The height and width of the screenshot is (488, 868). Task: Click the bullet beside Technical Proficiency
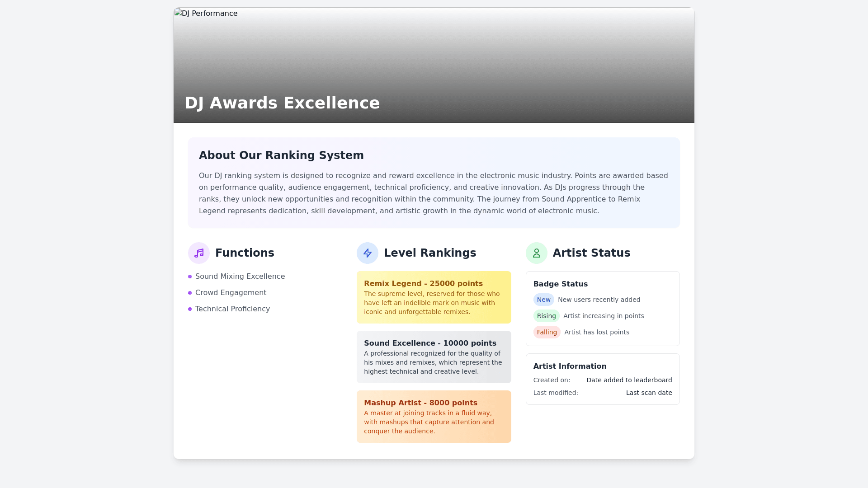190,309
